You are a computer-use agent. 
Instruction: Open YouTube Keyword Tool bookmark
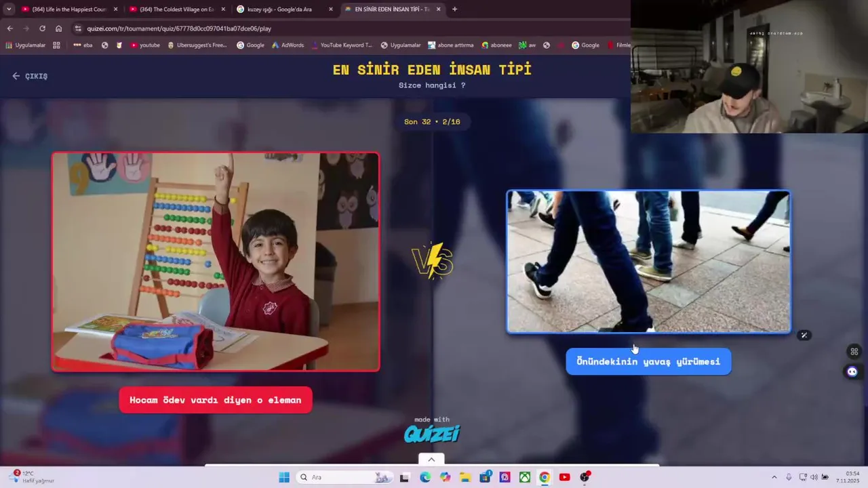click(342, 45)
